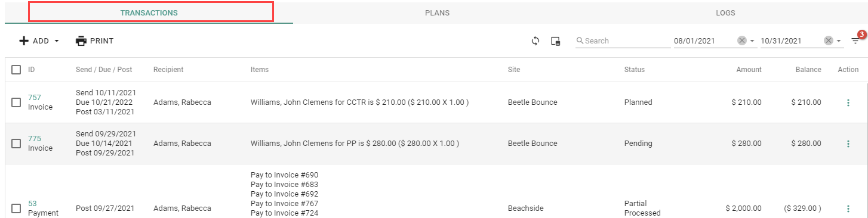The width and height of the screenshot is (868, 218).
Task: Clear the 10/31/2021 end date
Action: pos(829,41)
